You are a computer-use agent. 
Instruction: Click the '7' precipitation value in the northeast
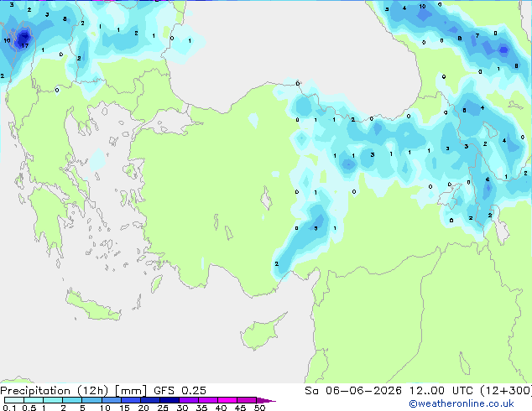pos(477,35)
